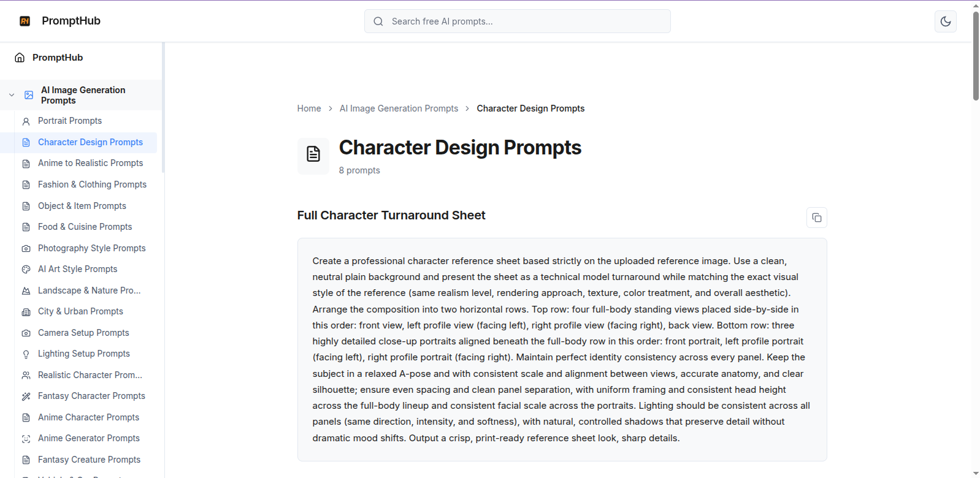The height and width of the screenshot is (478, 980).
Task: Click the Home breadcrumb link
Action: click(309, 108)
